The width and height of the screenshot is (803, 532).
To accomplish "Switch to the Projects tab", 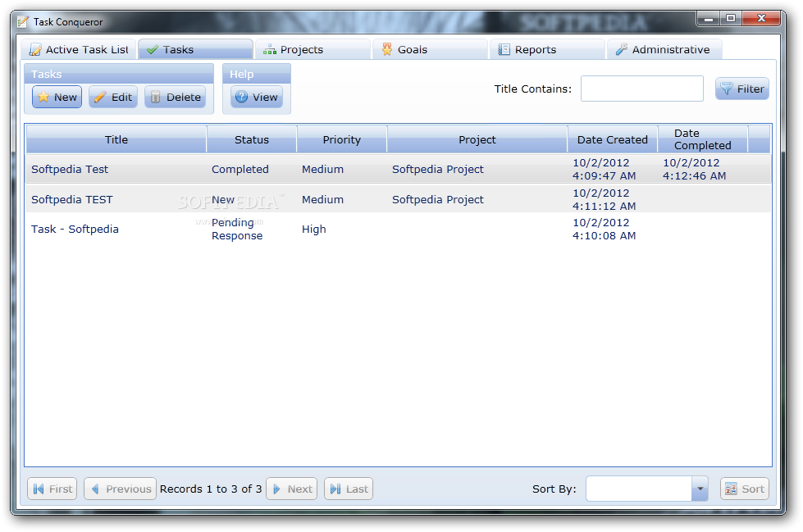I will (x=313, y=49).
